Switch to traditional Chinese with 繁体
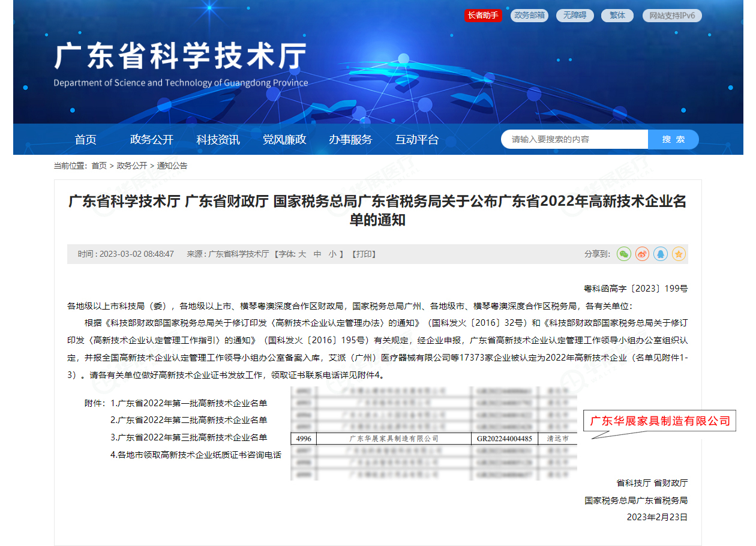The height and width of the screenshot is (546, 756). coord(617,16)
